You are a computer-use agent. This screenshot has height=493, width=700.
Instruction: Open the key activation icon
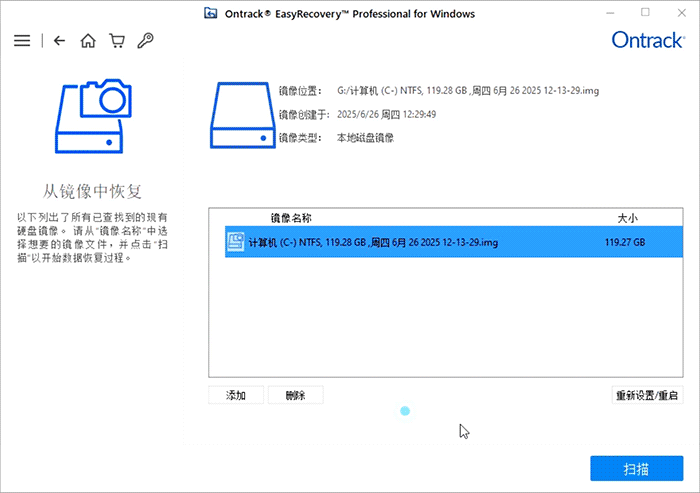146,41
